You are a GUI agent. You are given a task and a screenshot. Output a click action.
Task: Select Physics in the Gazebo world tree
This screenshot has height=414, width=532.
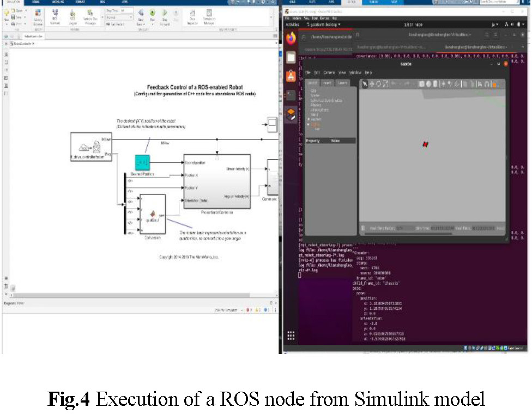(316, 105)
